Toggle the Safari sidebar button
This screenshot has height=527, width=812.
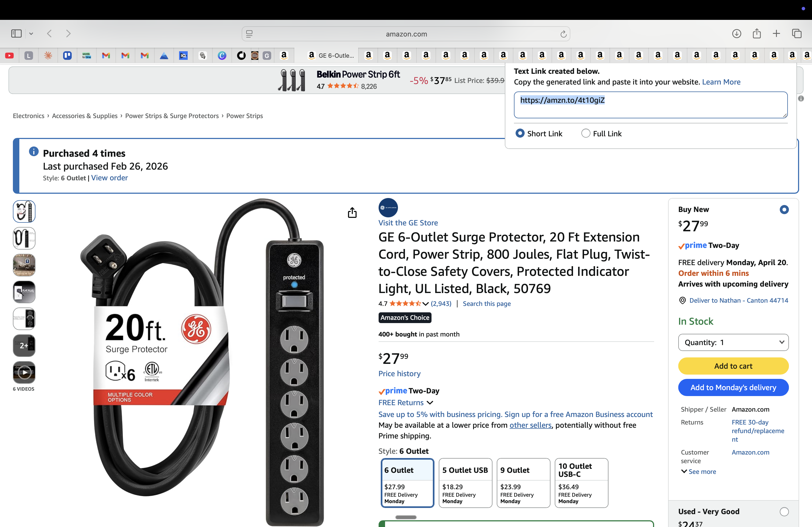pyautogui.click(x=16, y=33)
